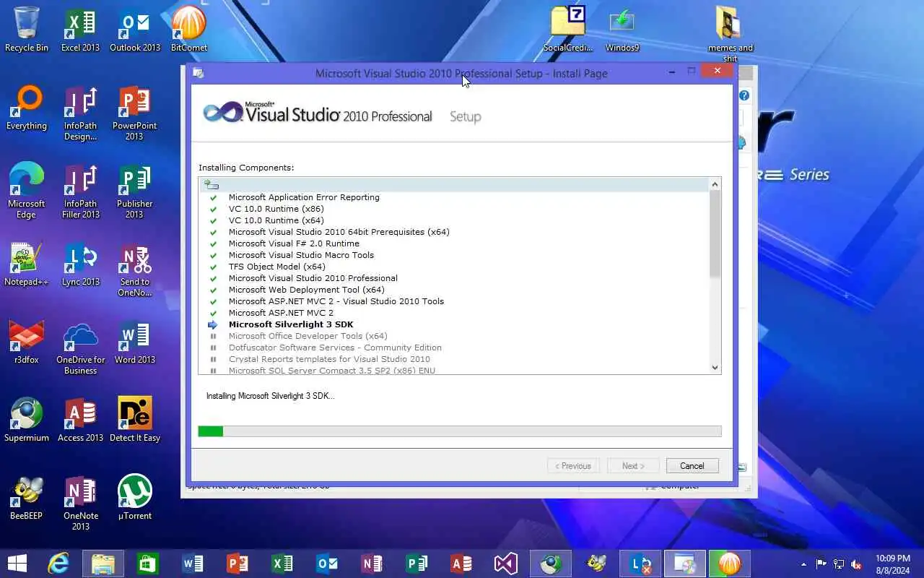
Task: Open the Windows Store taskbar icon
Action: (x=148, y=564)
